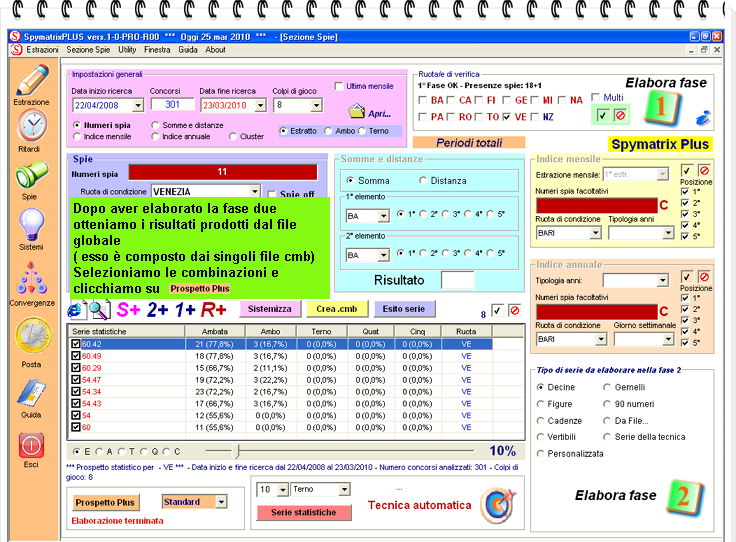Select the Ambo radio button
Screen dimensions: 736x542
[x=328, y=131]
